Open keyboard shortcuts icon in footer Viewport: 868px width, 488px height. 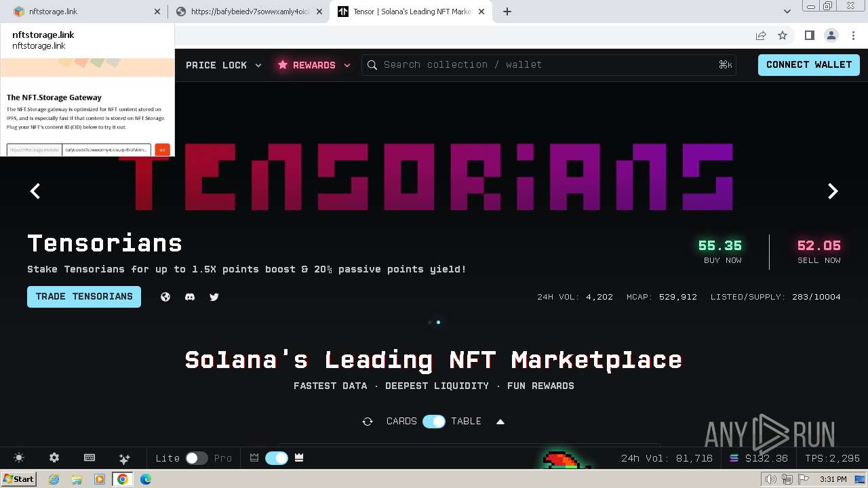click(x=90, y=458)
